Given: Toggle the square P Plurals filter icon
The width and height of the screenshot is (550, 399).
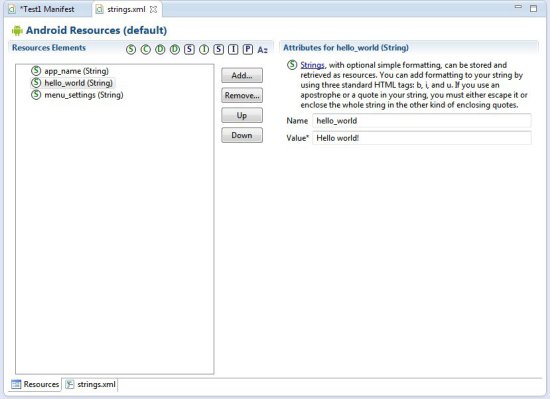Looking at the screenshot, I should (x=248, y=49).
